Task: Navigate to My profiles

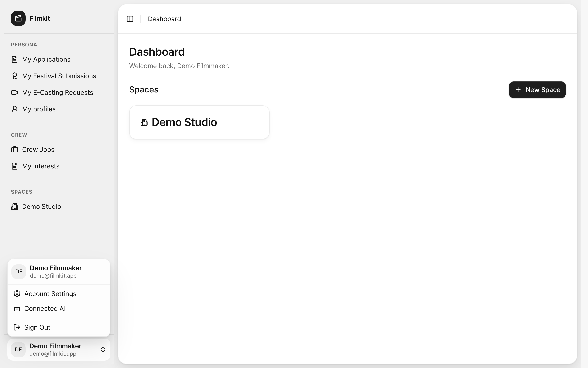Action: click(x=59, y=109)
